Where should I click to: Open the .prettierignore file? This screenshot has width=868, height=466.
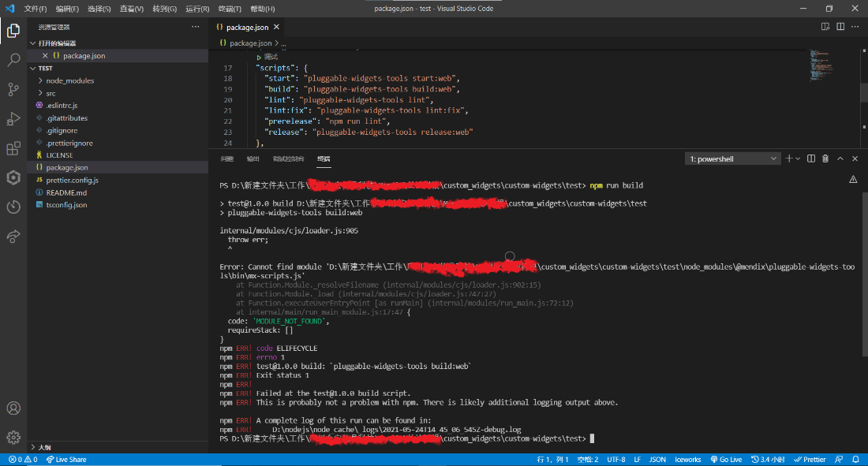tap(69, 143)
